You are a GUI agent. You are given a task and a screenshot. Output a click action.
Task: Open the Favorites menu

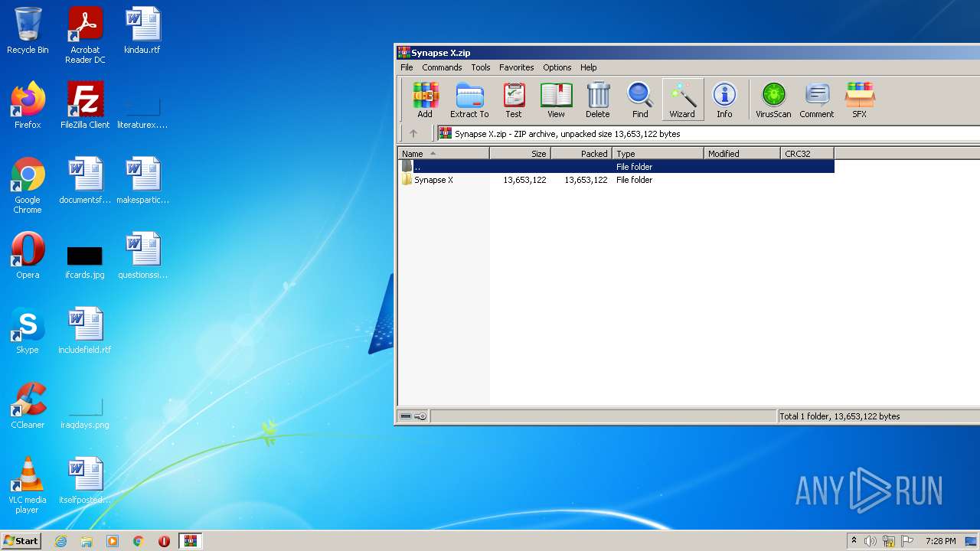coord(517,67)
